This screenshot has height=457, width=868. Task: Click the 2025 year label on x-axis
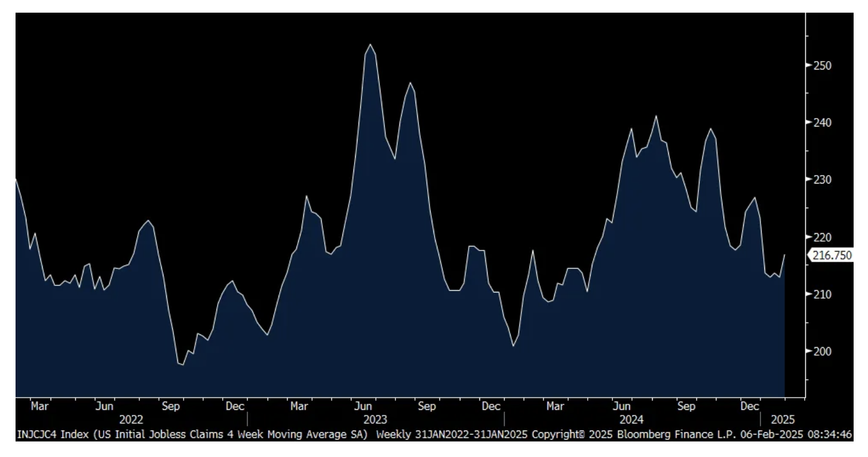(x=782, y=420)
